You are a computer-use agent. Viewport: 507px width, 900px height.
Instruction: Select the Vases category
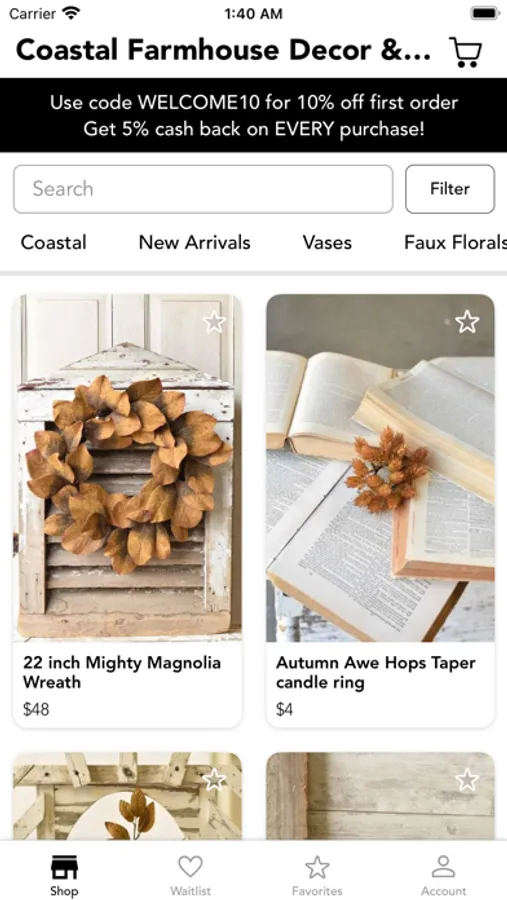[x=327, y=242]
